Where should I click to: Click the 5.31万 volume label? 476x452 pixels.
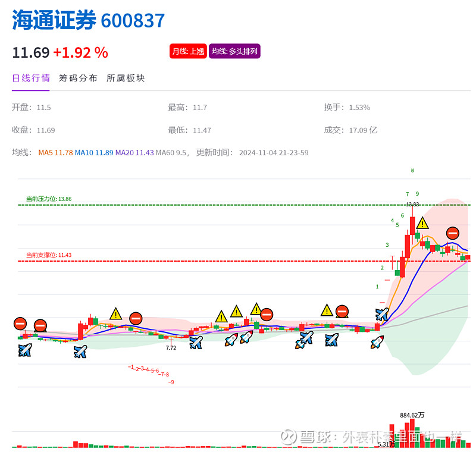tap(386, 444)
